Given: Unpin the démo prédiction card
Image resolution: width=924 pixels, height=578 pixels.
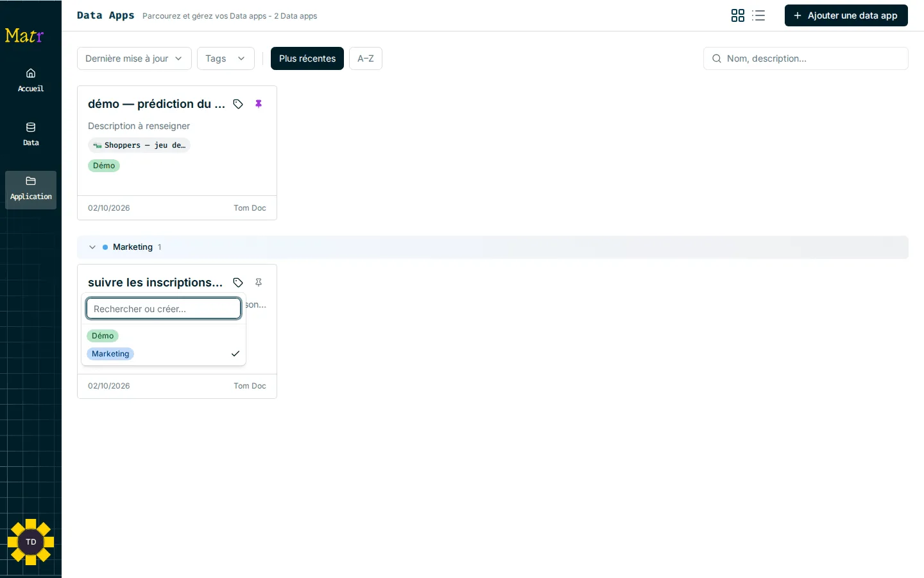Looking at the screenshot, I should click(259, 104).
